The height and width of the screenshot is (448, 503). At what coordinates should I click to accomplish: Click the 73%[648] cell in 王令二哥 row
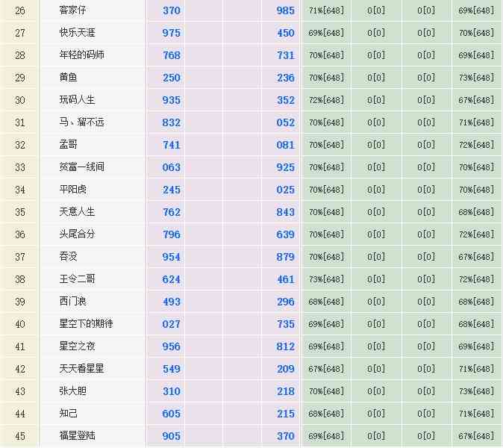click(x=327, y=279)
